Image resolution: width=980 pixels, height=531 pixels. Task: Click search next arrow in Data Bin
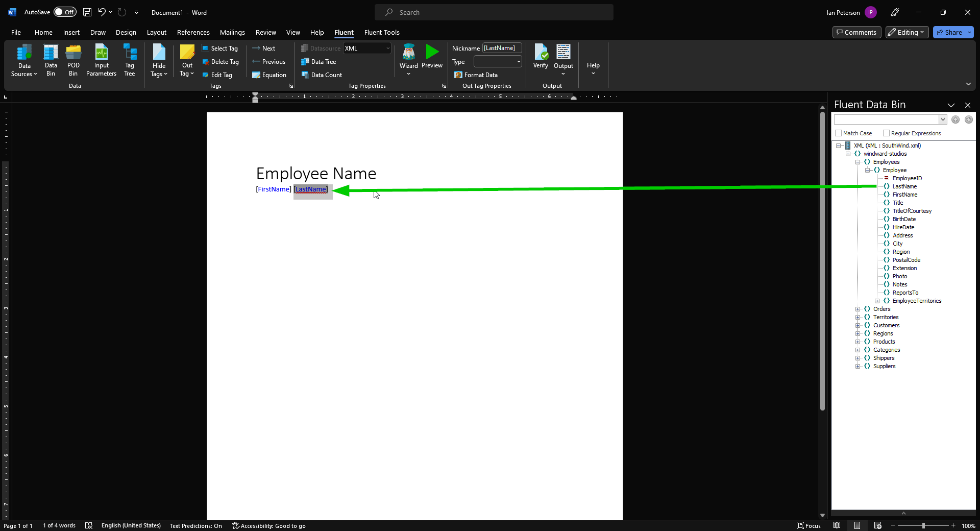pos(969,119)
